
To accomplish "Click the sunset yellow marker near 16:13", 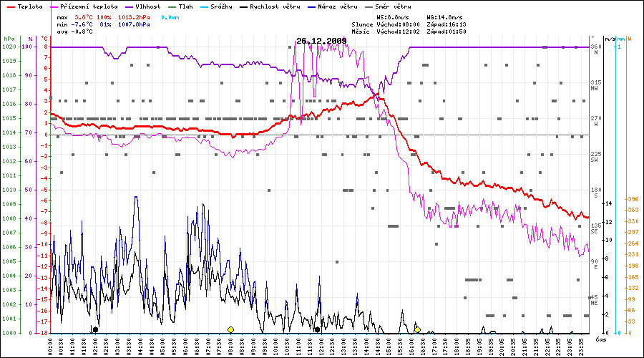I will pyautogui.click(x=417, y=329).
